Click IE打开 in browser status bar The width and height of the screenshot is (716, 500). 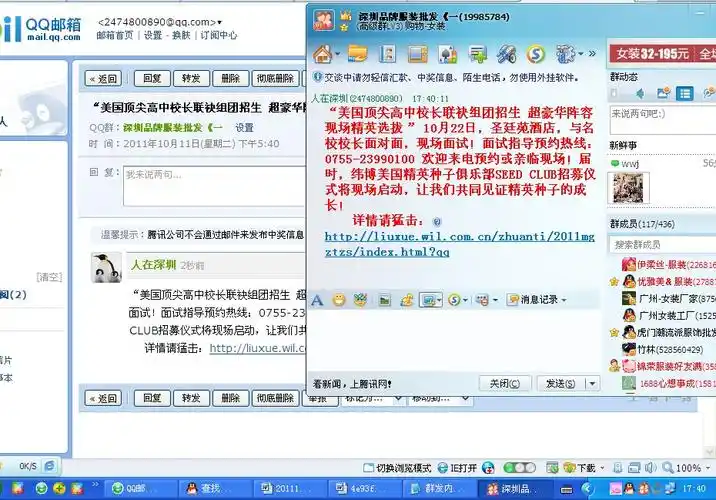[x=458, y=468]
